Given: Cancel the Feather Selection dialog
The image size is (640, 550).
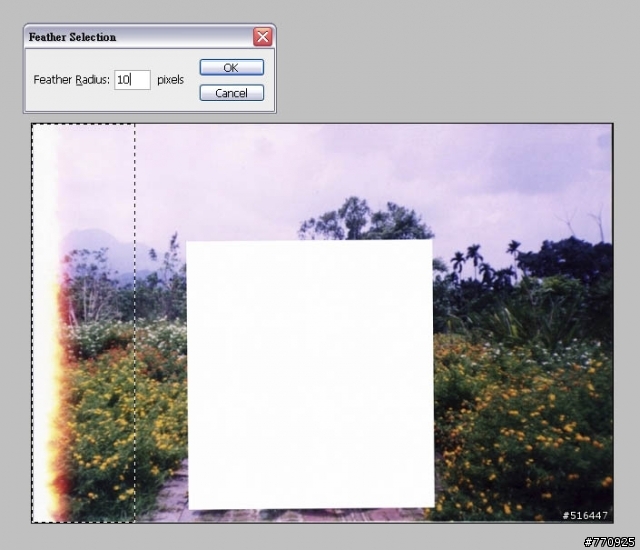Looking at the screenshot, I should (231, 93).
